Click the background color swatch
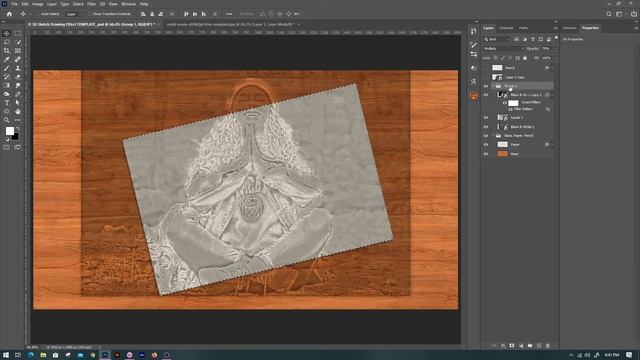The width and height of the screenshot is (640, 360). (x=15, y=137)
